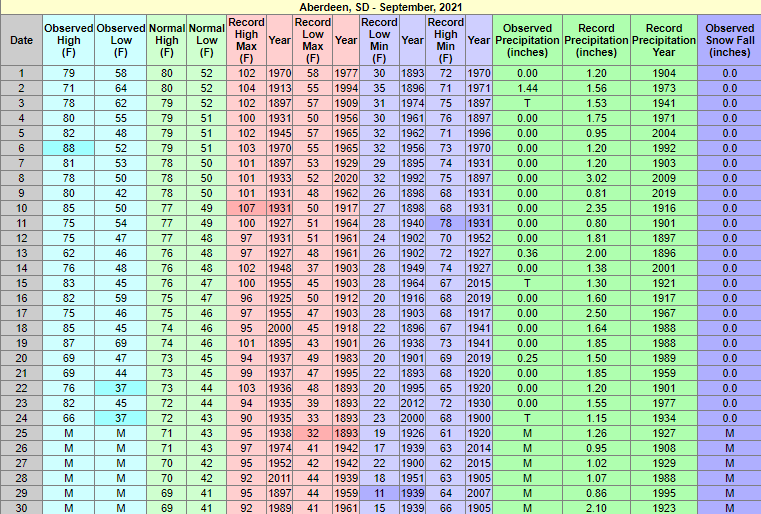
Task: Click the record low min year 2012
Action: point(413,404)
